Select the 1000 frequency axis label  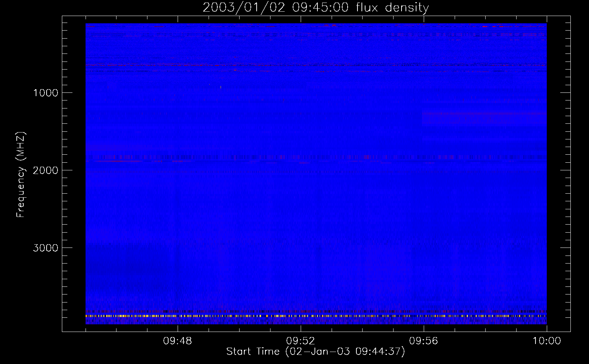pyautogui.click(x=46, y=93)
